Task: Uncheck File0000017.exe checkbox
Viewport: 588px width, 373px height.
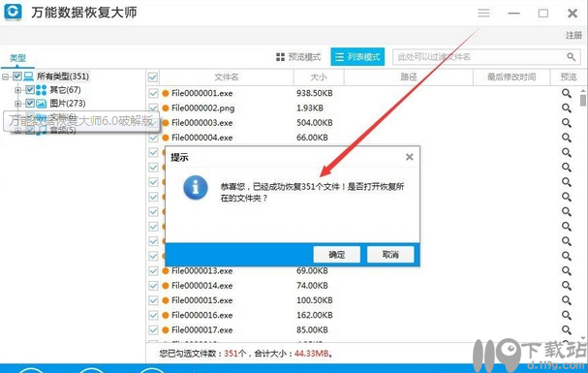Action: 153,330
